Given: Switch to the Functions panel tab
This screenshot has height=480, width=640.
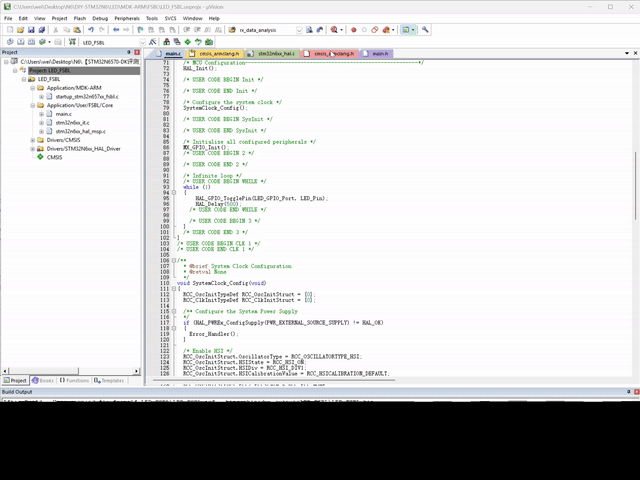Looking at the screenshot, I should coord(74,380).
